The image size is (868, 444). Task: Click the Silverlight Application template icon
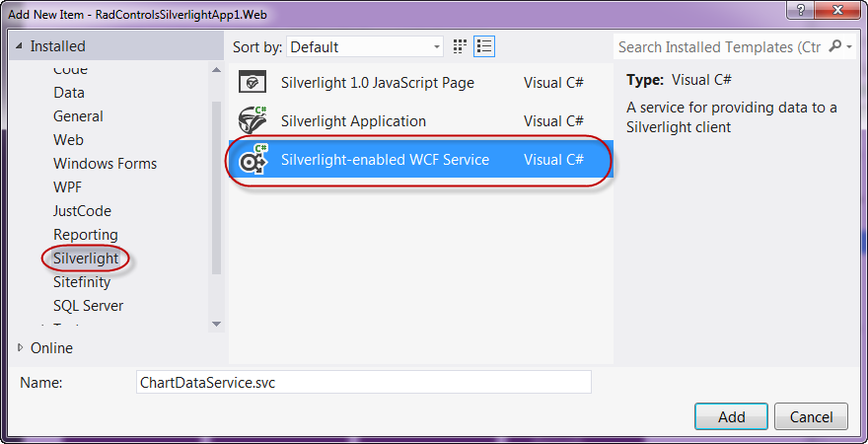tap(253, 121)
